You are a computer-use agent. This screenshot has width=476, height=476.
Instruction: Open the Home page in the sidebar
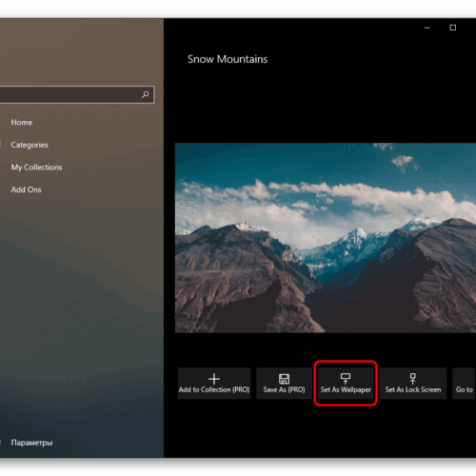pos(22,123)
